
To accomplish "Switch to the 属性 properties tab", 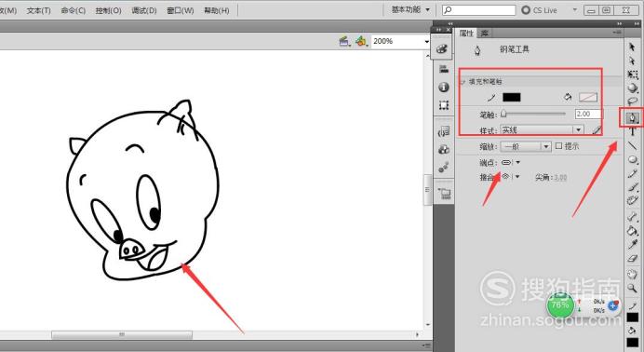I will [466, 34].
